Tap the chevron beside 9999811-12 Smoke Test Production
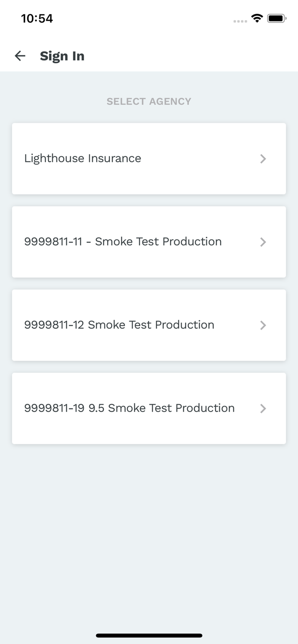This screenshot has width=298, height=644. click(x=263, y=325)
